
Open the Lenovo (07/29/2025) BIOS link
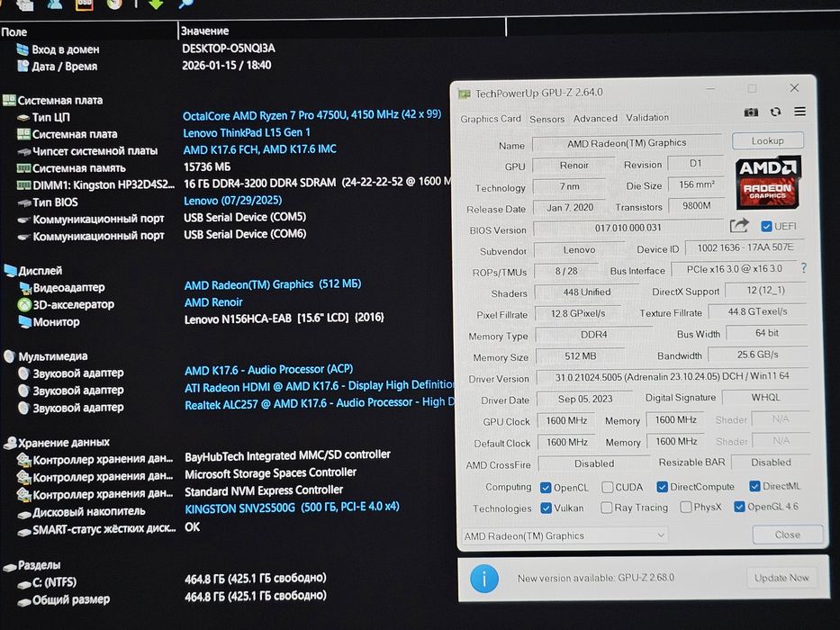(233, 201)
